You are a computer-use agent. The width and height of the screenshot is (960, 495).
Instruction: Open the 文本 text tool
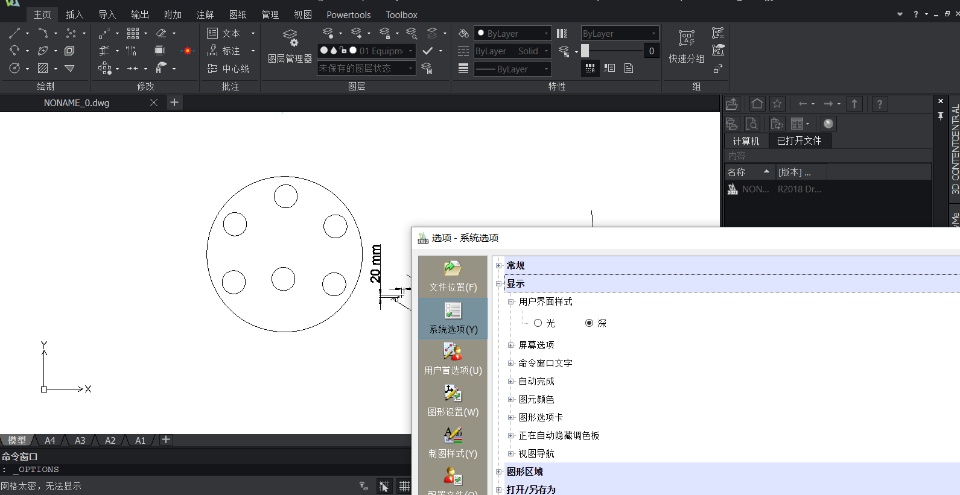(x=224, y=33)
